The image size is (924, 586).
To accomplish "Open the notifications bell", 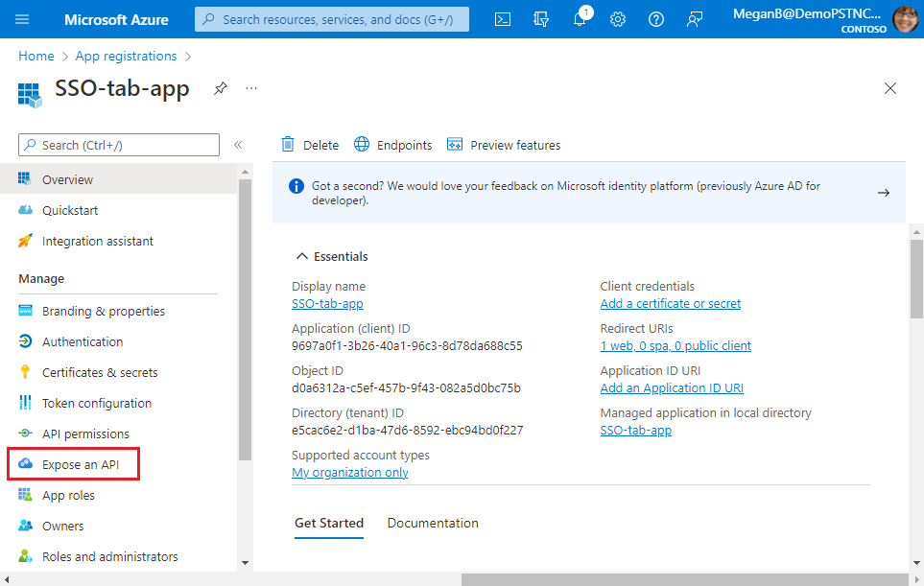I will click(x=580, y=19).
